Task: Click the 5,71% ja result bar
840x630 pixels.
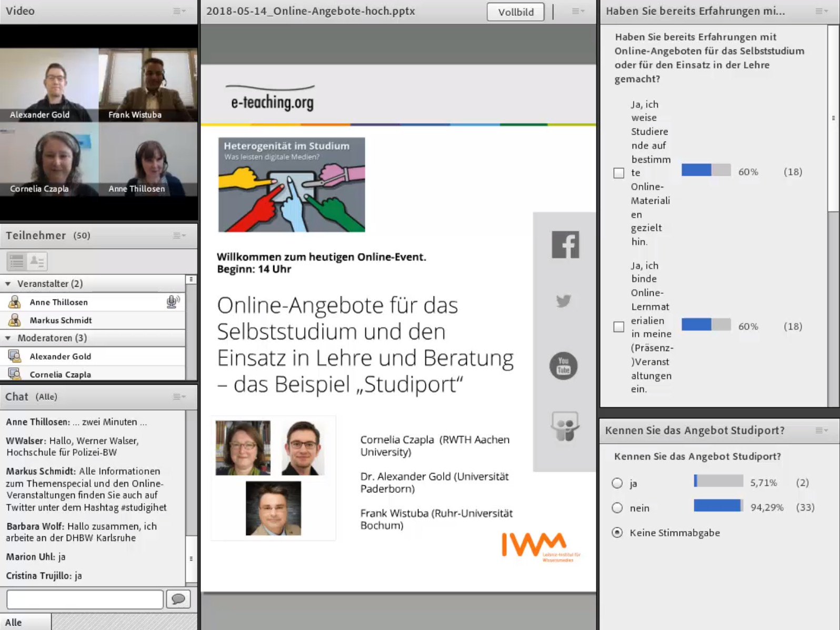Action: (718, 481)
